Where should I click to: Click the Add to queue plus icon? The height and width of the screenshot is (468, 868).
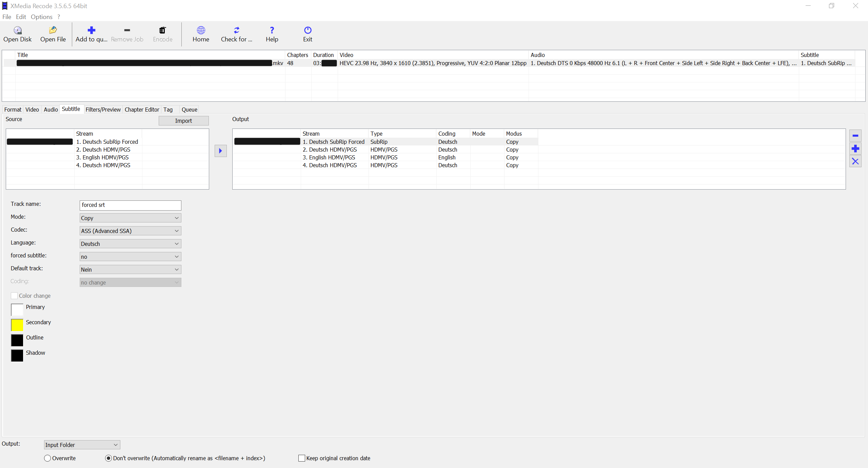pos(91,31)
